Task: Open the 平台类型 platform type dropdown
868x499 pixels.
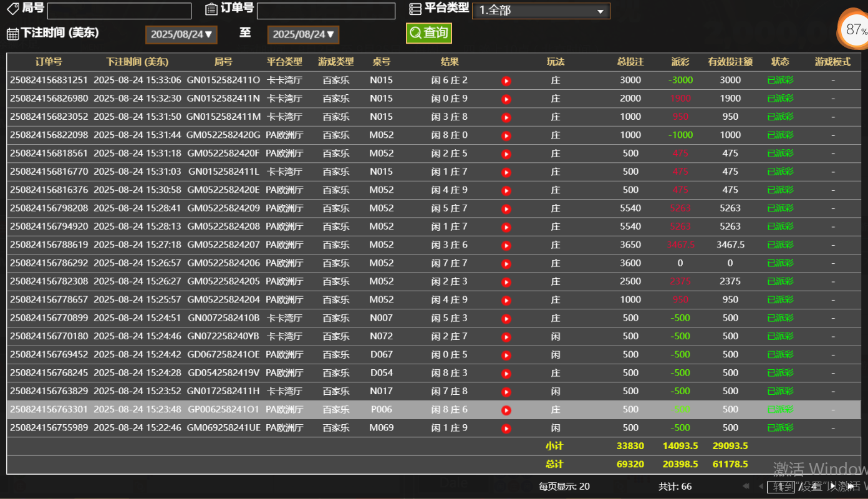Action: point(541,11)
